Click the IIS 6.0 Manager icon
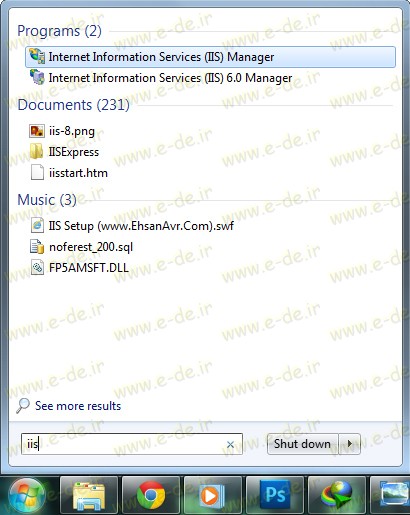The width and height of the screenshot is (410, 515). [37, 77]
